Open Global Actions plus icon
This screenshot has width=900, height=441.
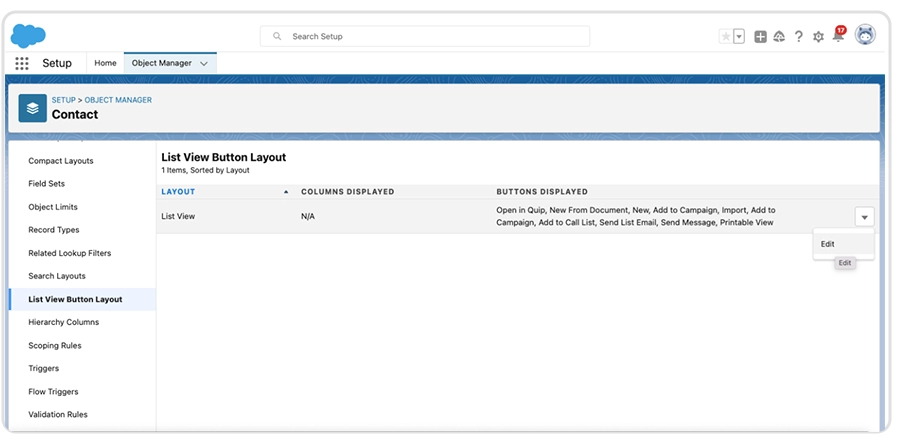click(760, 36)
